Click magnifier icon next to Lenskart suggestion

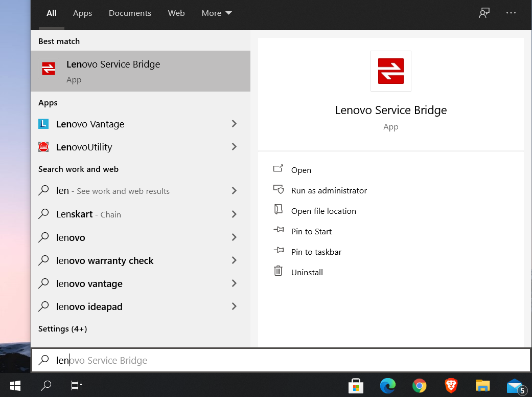[44, 214]
